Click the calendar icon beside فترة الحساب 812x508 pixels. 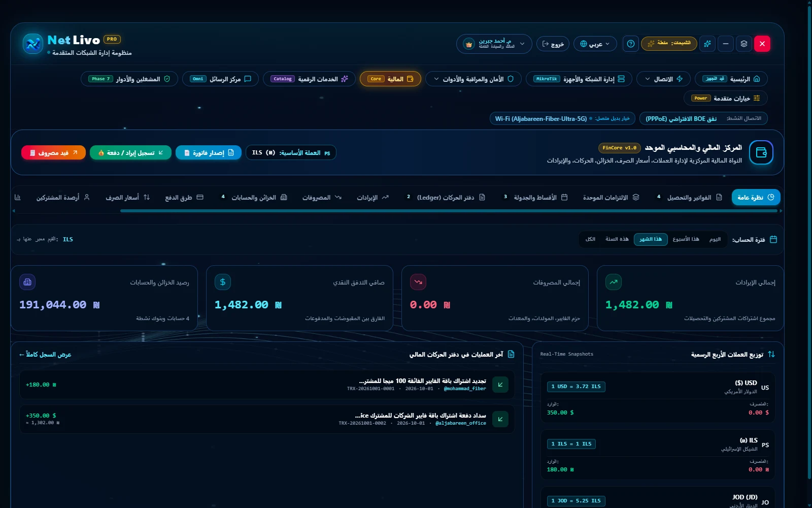point(773,239)
